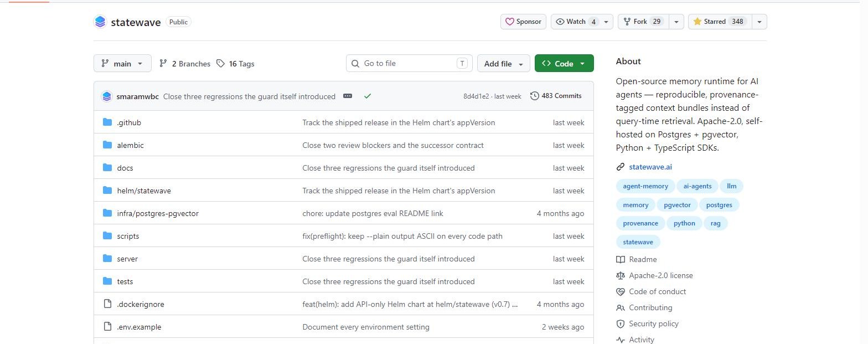
Task: Open the Contributing guidelines link
Action: (650, 307)
